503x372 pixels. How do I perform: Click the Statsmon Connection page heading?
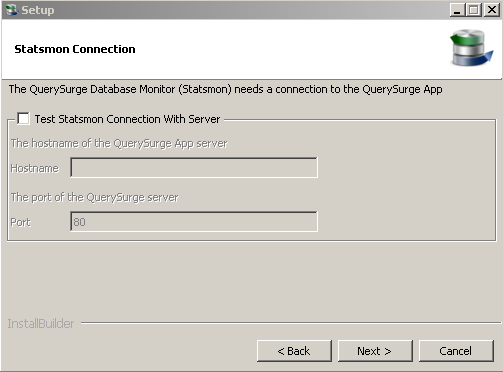point(75,49)
